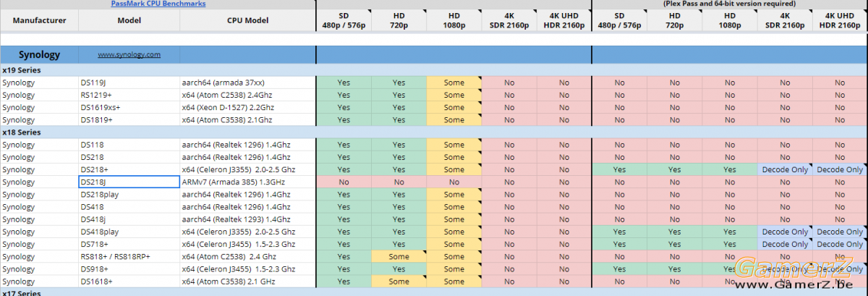Select the DS418j model cell
The image size is (868, 296).
click(x=129, y=219)
